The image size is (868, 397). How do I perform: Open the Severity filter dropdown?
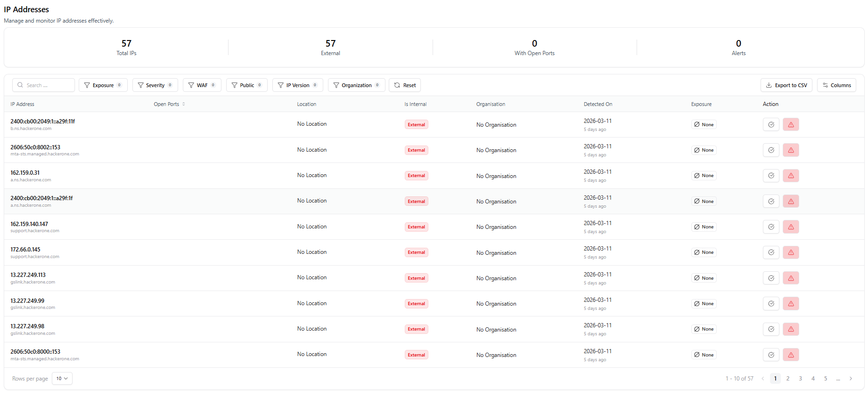(155, 85)
